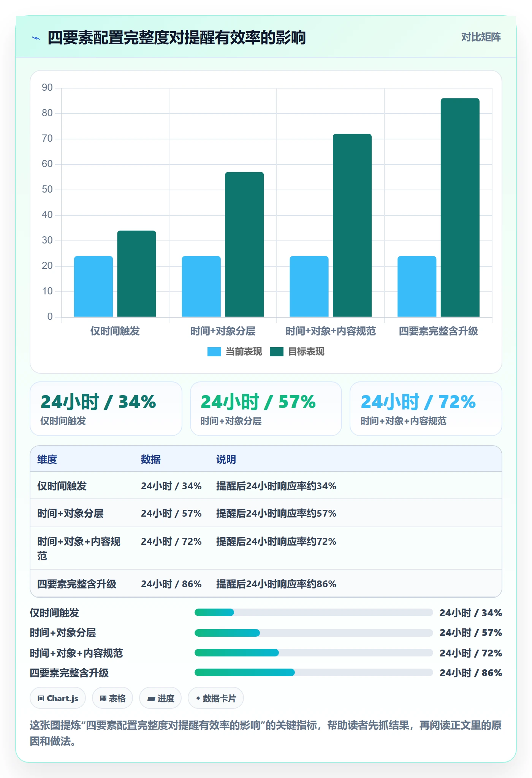This screenshot has height=778, width=532.
Task: Click the green 目标表现 bar for 四要素完整含升级
Action: coord(460,207)
